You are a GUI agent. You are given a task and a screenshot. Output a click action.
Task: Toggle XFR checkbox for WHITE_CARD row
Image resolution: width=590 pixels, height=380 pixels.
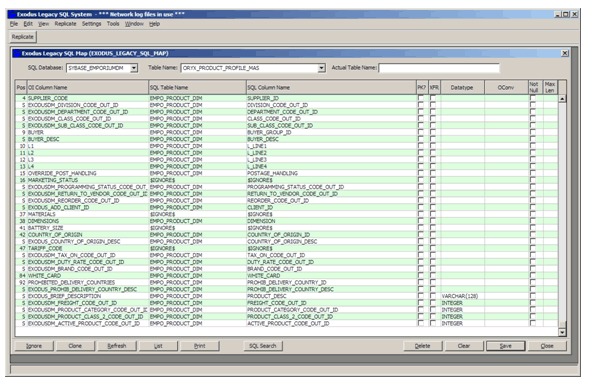tap(433, 276)
